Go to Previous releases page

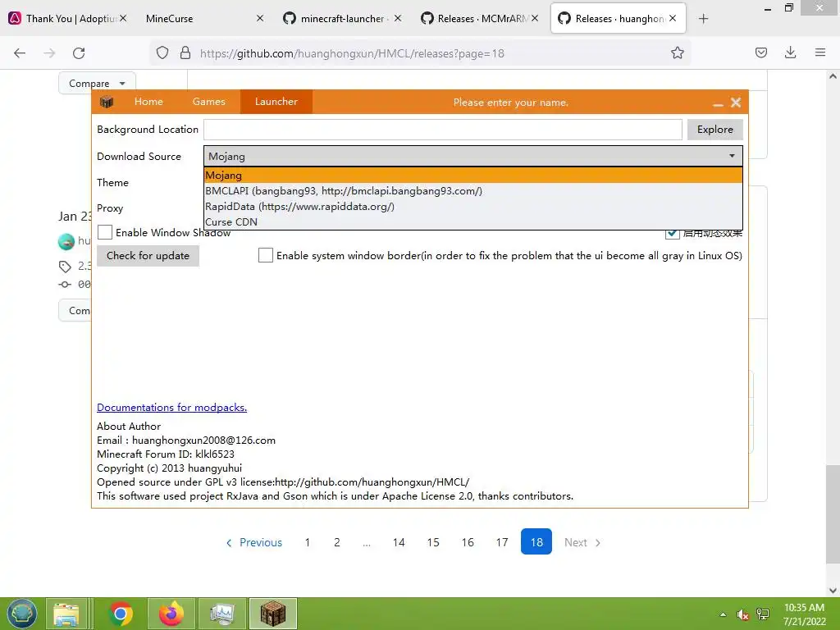[254, 542]
